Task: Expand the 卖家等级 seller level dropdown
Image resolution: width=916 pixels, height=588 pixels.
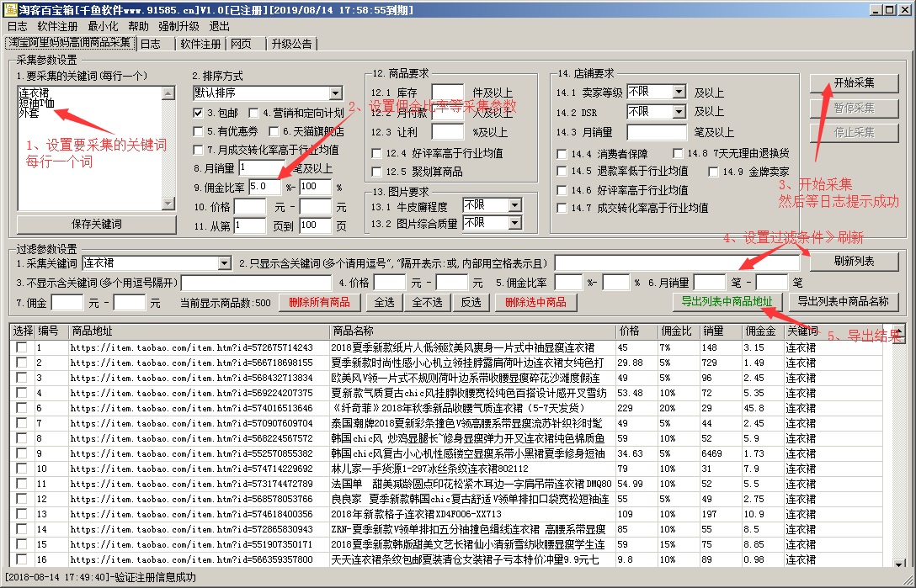Action: (x=679, y=92)
